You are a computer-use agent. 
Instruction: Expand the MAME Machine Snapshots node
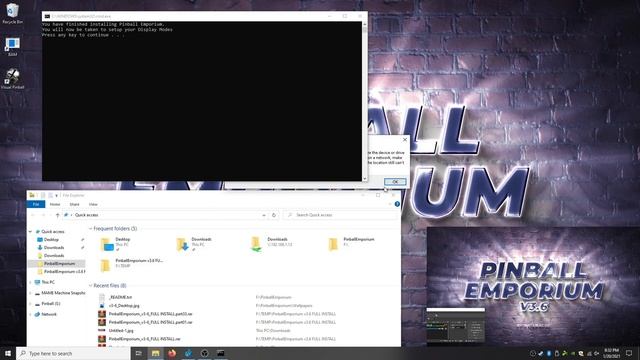click(30, 293)
